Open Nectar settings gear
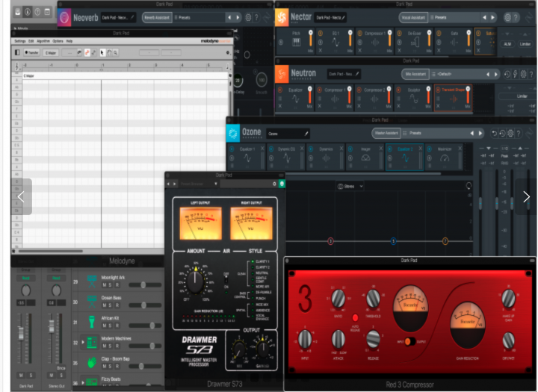 (x=507, y=17)
